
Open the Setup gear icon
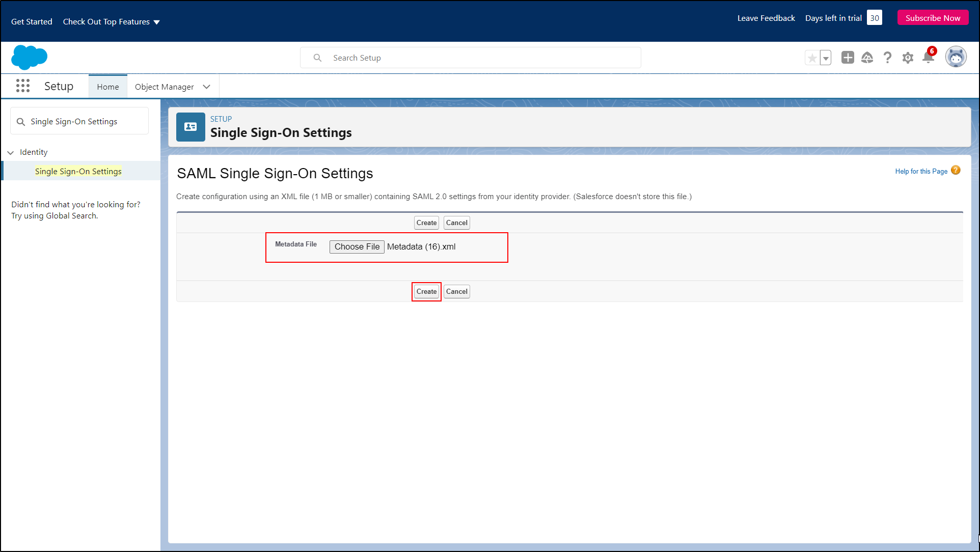[908, 58]
